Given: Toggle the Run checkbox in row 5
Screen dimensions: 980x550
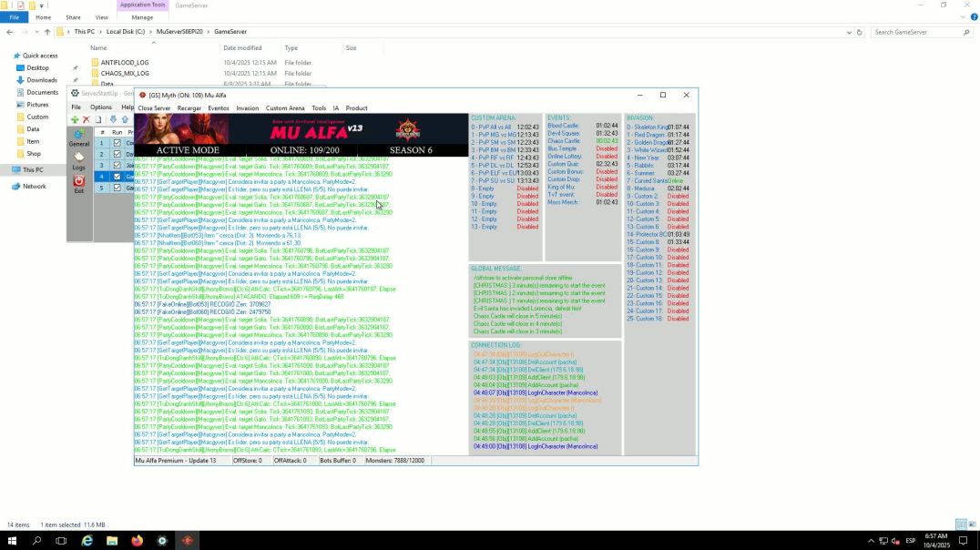Looking at the screenshot, I should tap(117, 188).
